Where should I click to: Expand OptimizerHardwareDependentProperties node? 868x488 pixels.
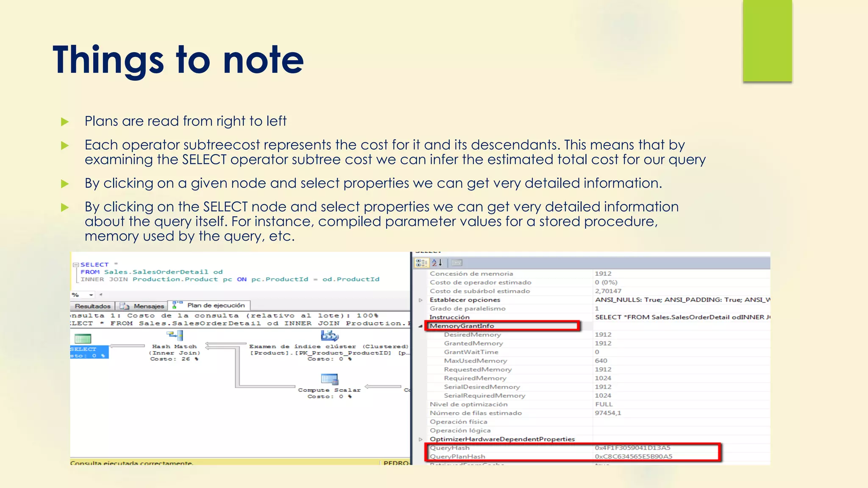point(420,439)
